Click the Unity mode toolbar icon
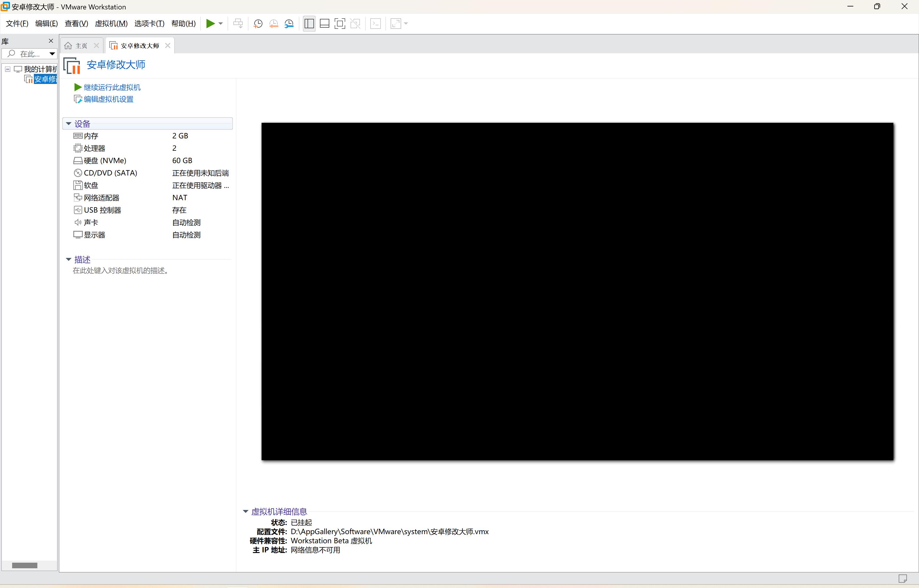The image size is (919, 588). tap(355, 24)
